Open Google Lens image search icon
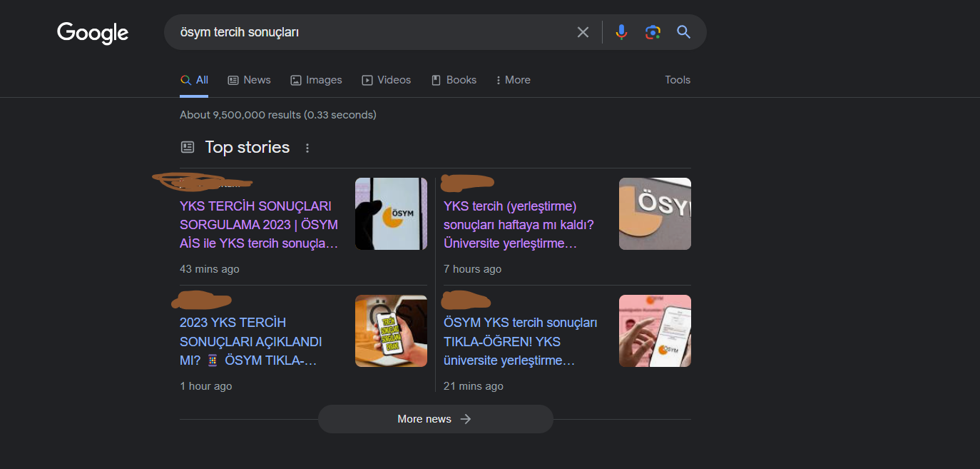The height and width of the screenshot is (469, 980). pos(653,32)
